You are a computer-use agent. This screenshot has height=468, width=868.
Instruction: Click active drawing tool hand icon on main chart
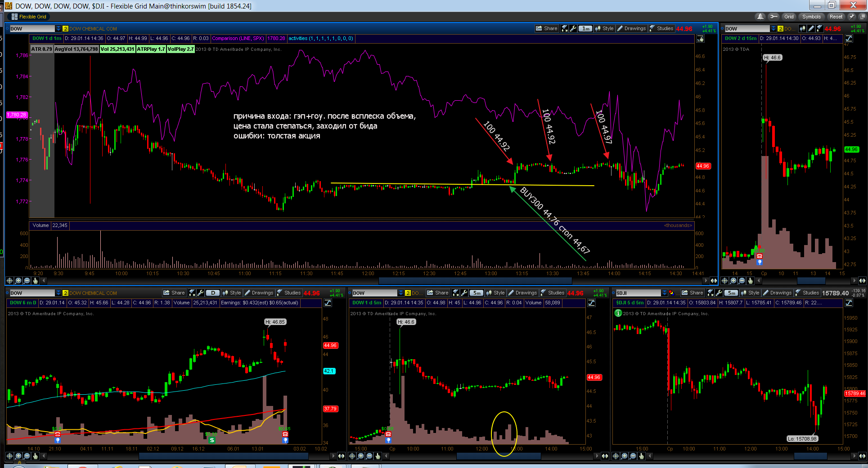point(701,39)
